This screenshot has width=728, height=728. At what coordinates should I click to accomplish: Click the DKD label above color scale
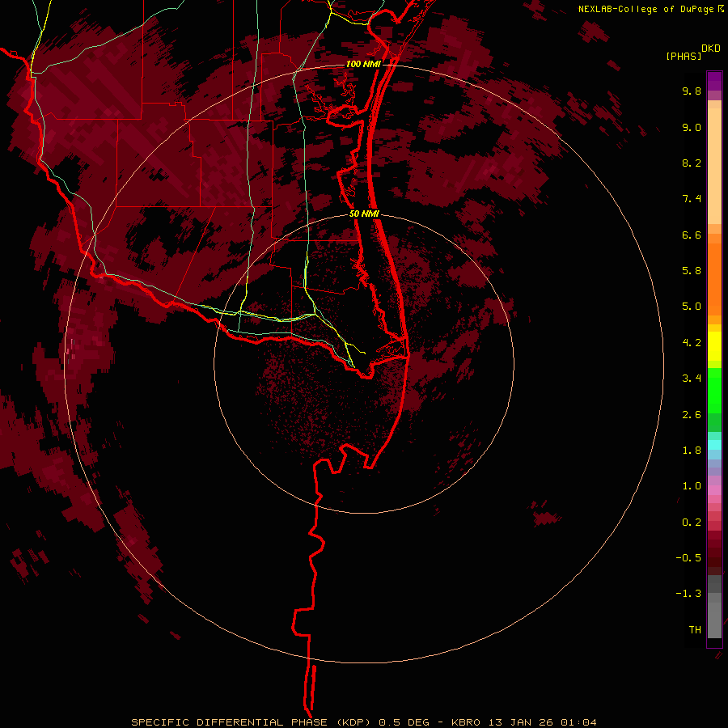coord(711,49)
